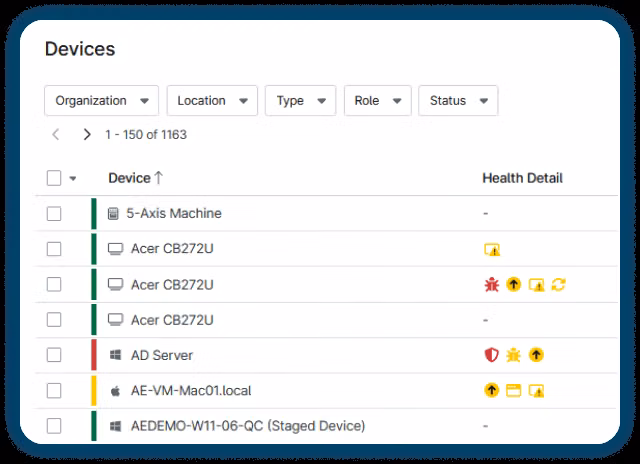Expand the Location filter dropdown

coord(212,101)
